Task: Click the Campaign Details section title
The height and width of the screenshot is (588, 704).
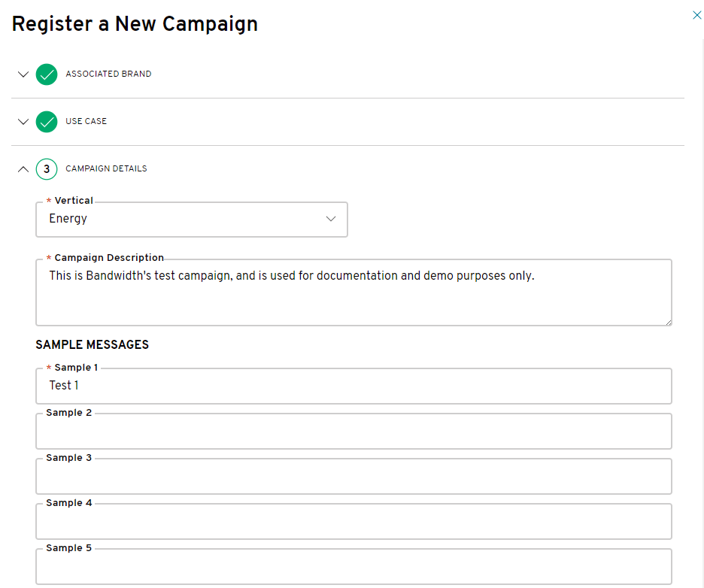Action: (x=106, y=168)
